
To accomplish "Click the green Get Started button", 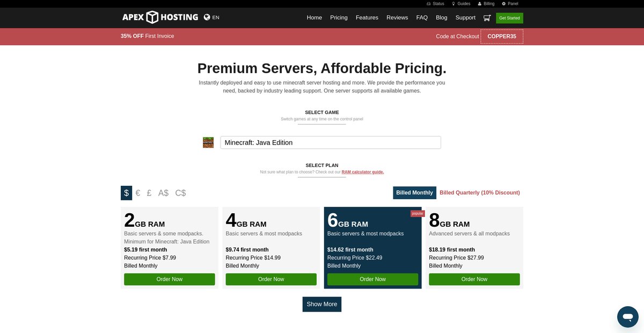I will tap(509, 18).
